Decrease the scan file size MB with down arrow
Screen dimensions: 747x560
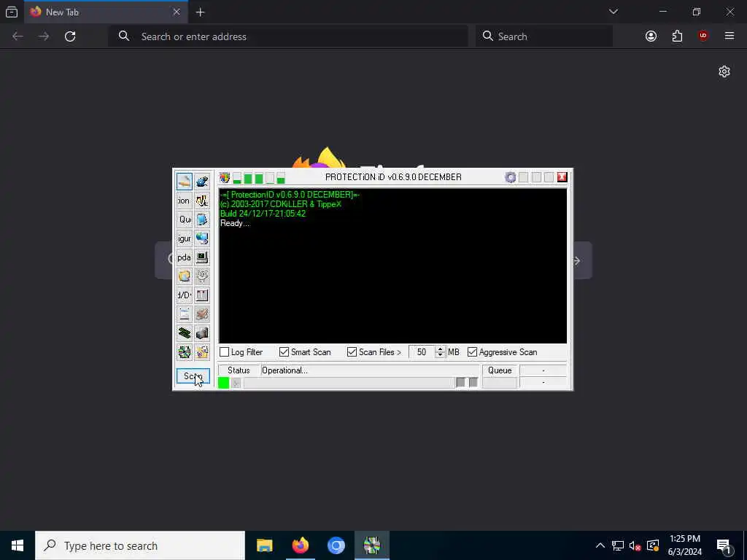(x=440, y=355)
